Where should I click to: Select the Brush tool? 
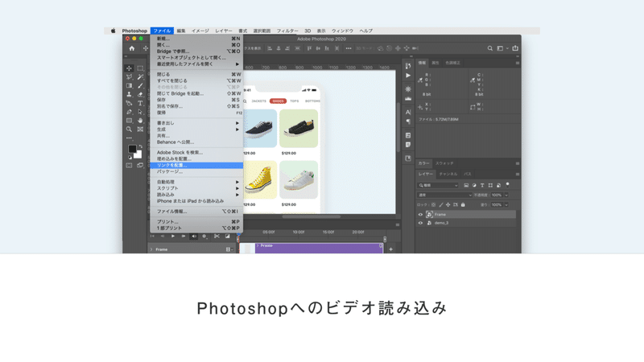140,86
